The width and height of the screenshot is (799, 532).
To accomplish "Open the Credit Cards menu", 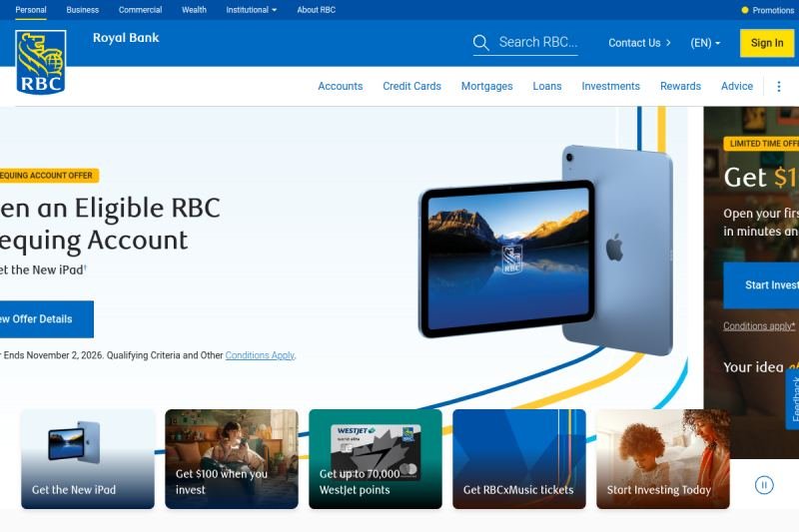I will coord(411,86).
